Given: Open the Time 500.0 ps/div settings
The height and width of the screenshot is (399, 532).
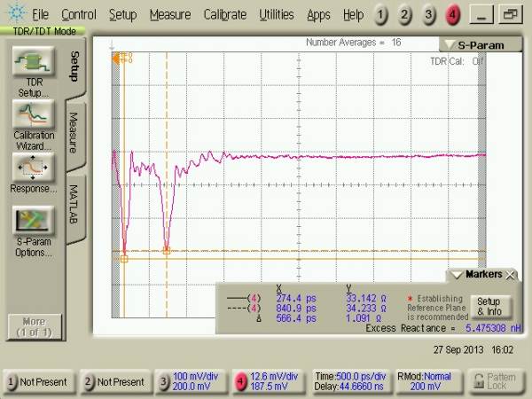Looking at the screenshot, I should click(348, 382).
